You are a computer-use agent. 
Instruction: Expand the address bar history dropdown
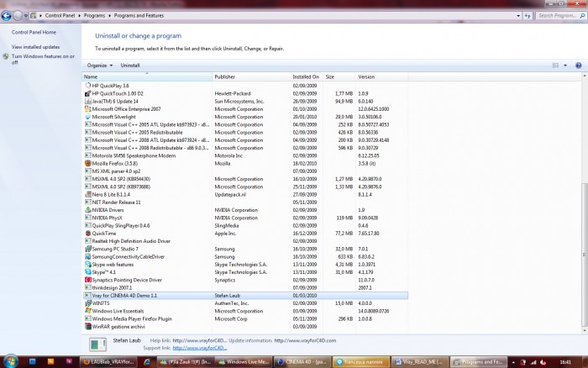click(518, 16)
